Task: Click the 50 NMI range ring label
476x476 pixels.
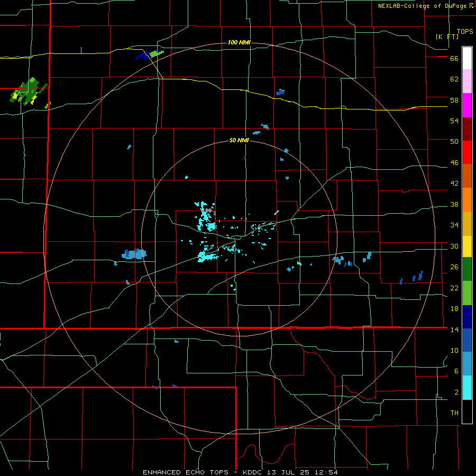Action: [239, 140]
